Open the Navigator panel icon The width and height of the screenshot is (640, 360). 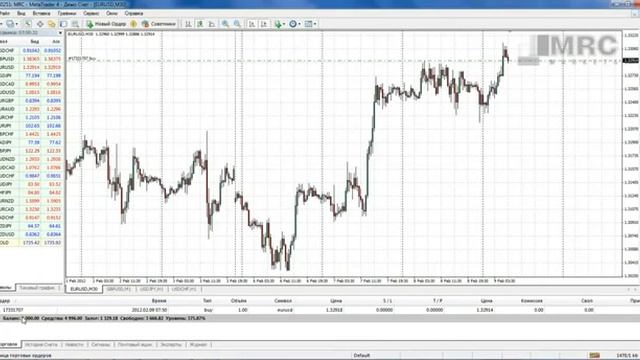click(x=51, y=24)
